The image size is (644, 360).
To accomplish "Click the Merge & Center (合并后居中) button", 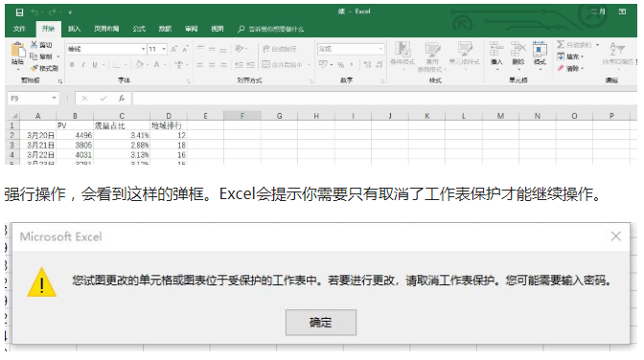I will [283, 64].
